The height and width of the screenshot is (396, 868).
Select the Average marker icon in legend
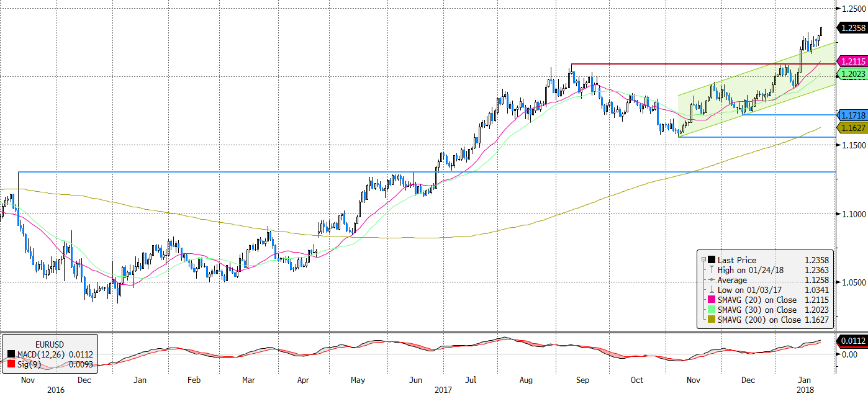[711, 280]
